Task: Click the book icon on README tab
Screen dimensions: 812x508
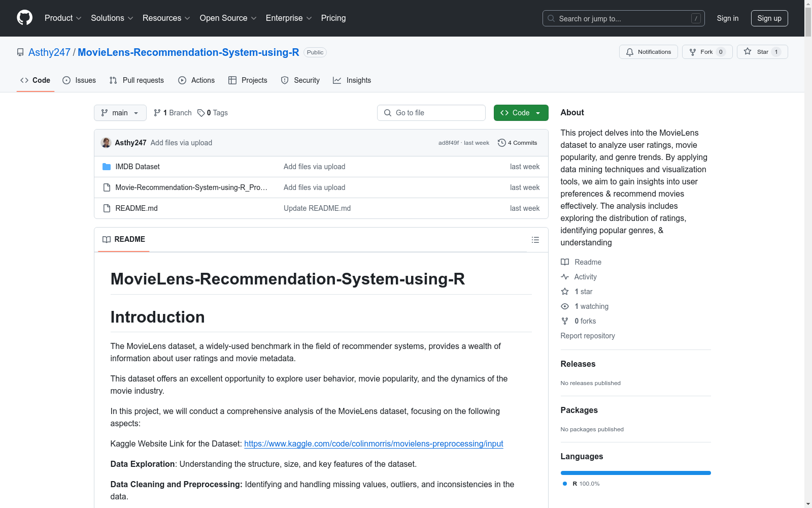Action: click(x=107, y=239)
